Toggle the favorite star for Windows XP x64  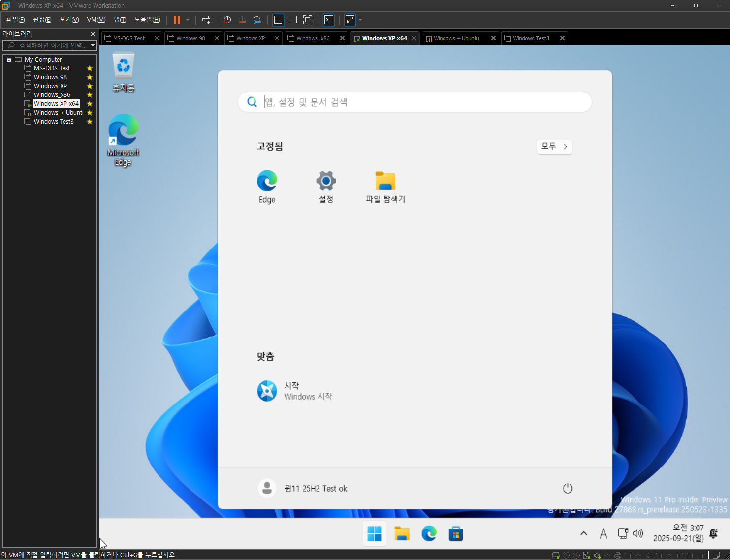click(x=90, y=104)
